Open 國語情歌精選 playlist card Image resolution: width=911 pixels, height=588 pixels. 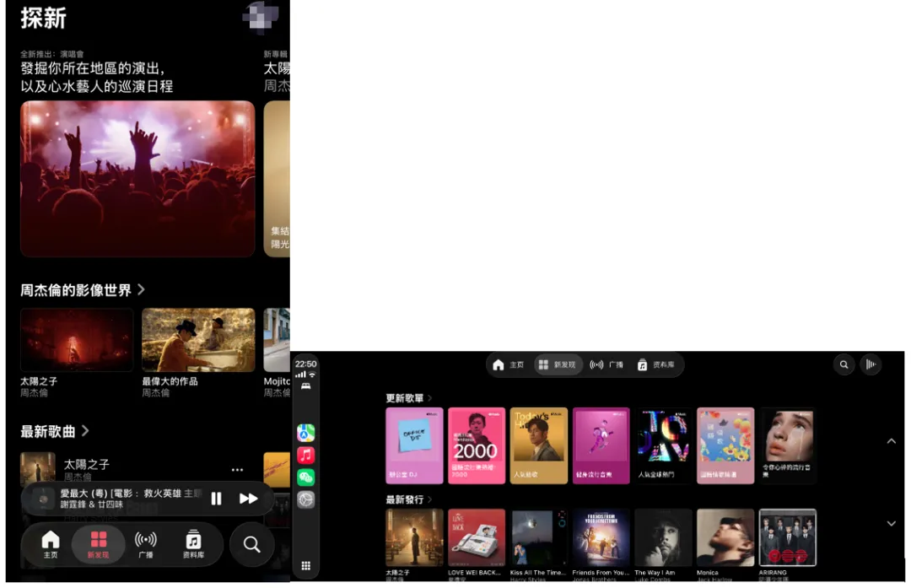pyautogui.click(x=725, y=445)
